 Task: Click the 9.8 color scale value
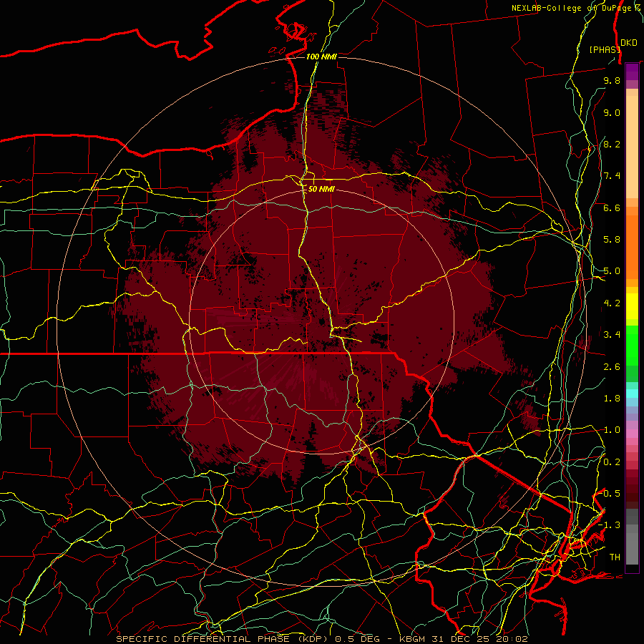(x=612, y=80)
